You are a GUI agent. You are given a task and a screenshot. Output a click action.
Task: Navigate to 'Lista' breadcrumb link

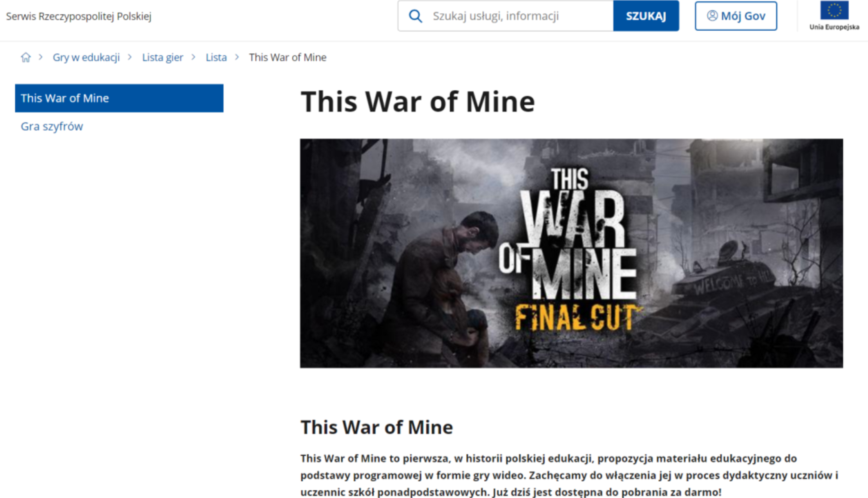pyautogui.click(x=216, y=57)
